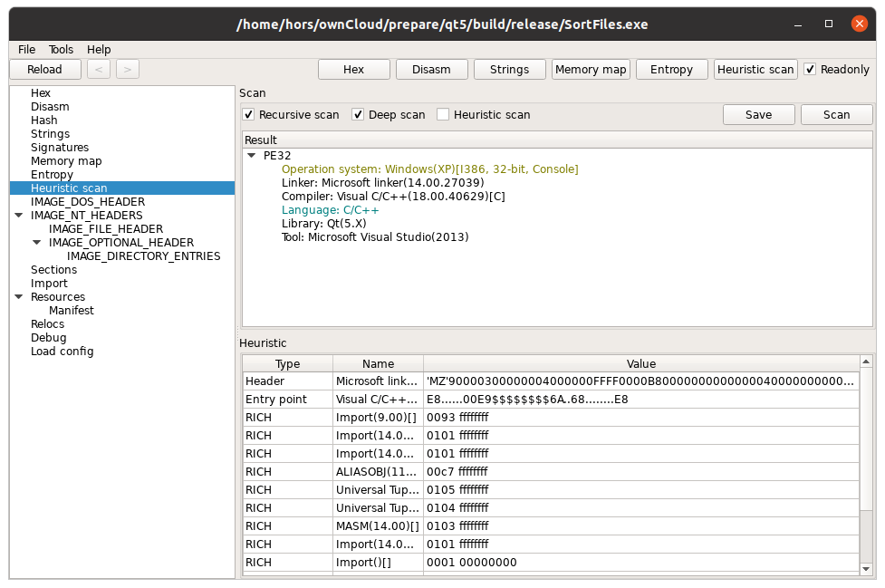Click the value cell 0001 00000000

coord(641,563)
